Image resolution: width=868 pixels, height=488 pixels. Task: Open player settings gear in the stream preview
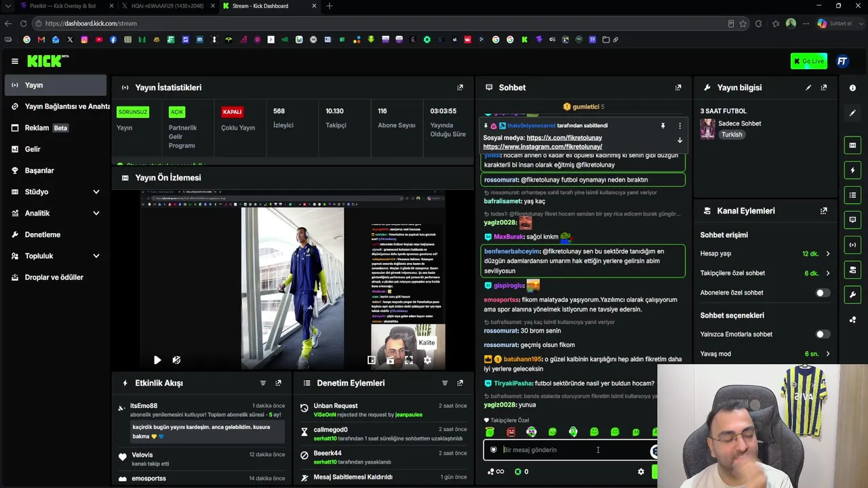[427, 361]
